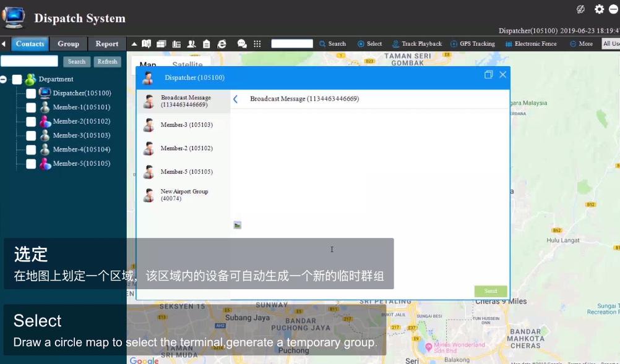Open Track Playback
This screenshot has height=364, width=620.
[417, 44]
